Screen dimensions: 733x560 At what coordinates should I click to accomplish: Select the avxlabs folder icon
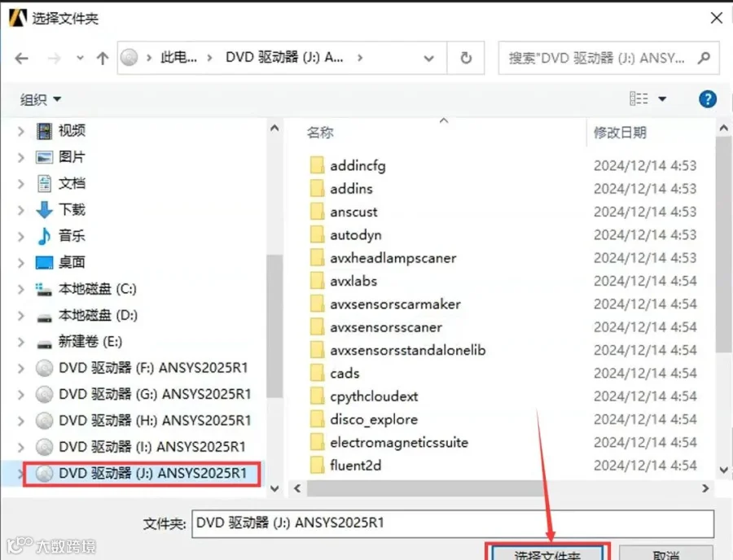(x=317, y=281)
